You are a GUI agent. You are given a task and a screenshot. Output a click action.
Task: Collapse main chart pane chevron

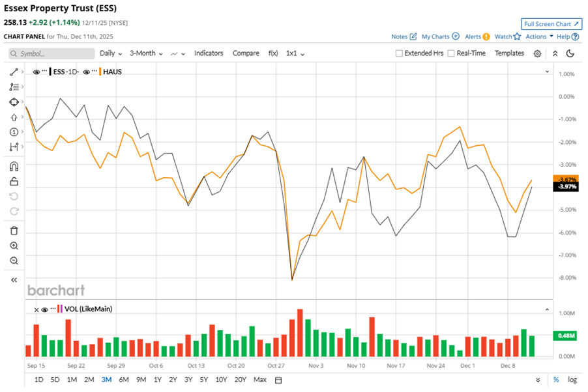click(547, 72)
